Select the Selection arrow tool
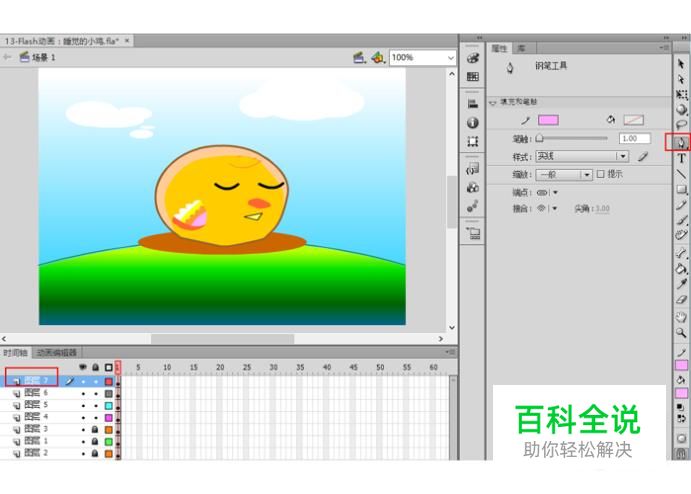Screen dimensions: 691x494 click(x=681, y=64)
